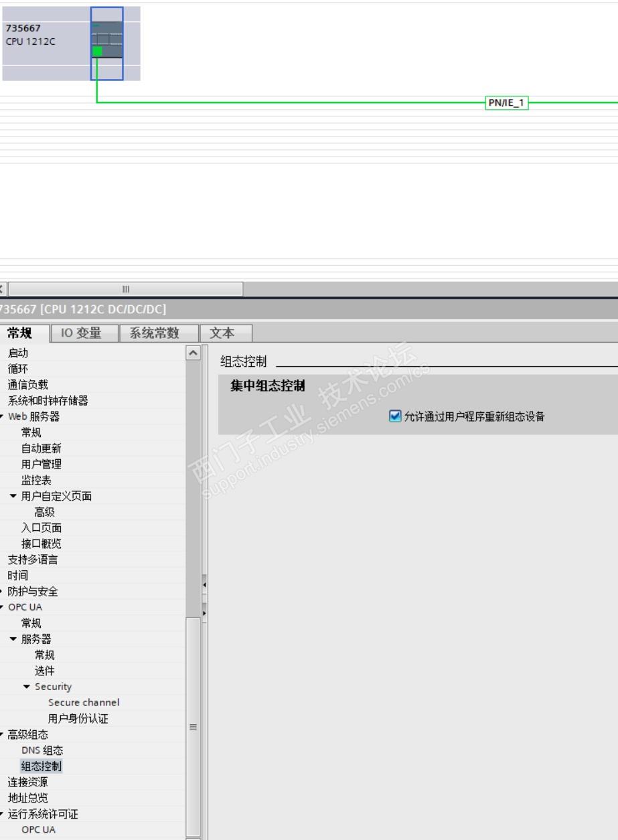The width and height of the screenshot is (618, 840).
Task: Toggle 允许通过用户程序重新组态设备 checkbox
Action: pyautogui.click(x=395, y=416)
